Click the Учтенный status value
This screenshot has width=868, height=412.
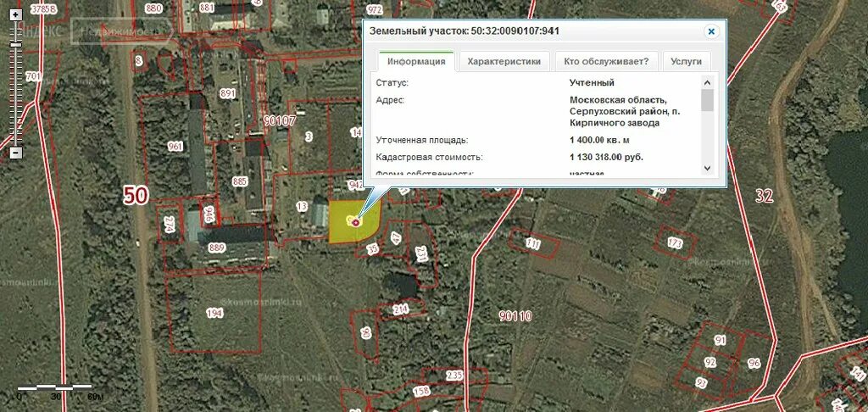592,83
